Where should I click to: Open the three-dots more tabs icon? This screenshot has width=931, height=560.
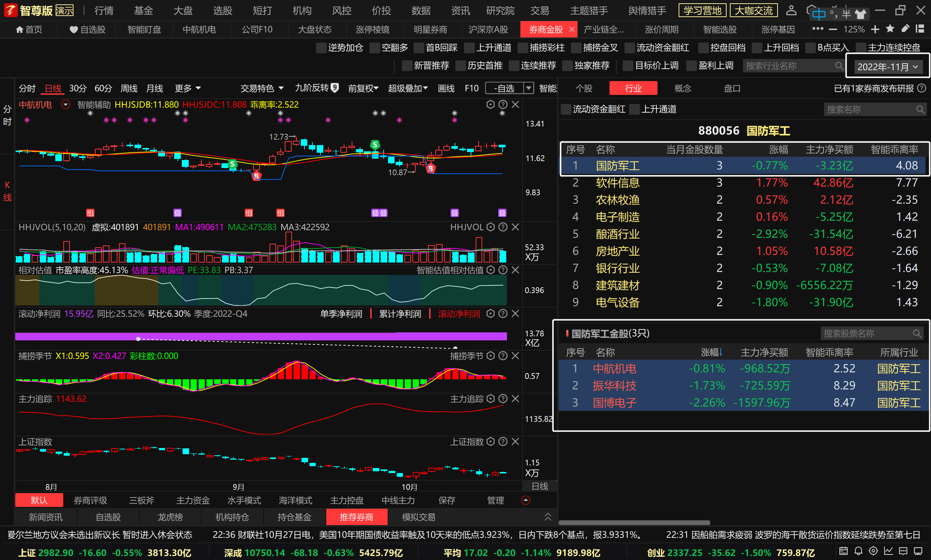[818, 29]
